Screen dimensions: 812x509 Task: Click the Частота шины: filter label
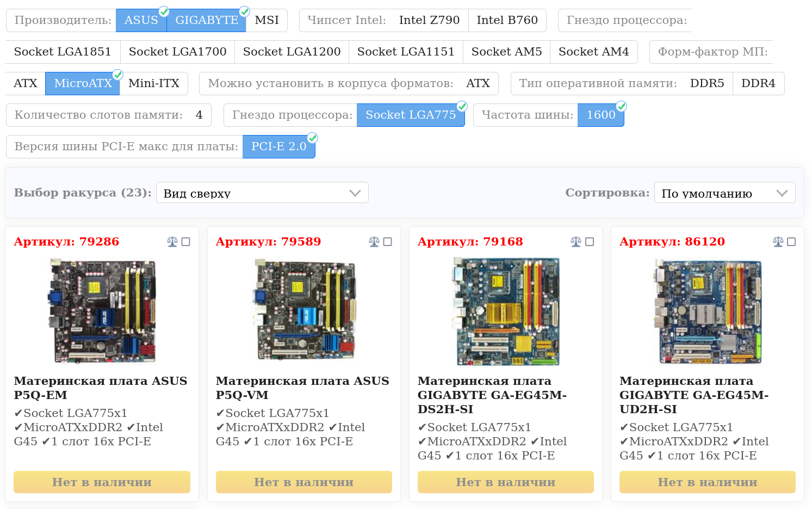coord(528,115)
